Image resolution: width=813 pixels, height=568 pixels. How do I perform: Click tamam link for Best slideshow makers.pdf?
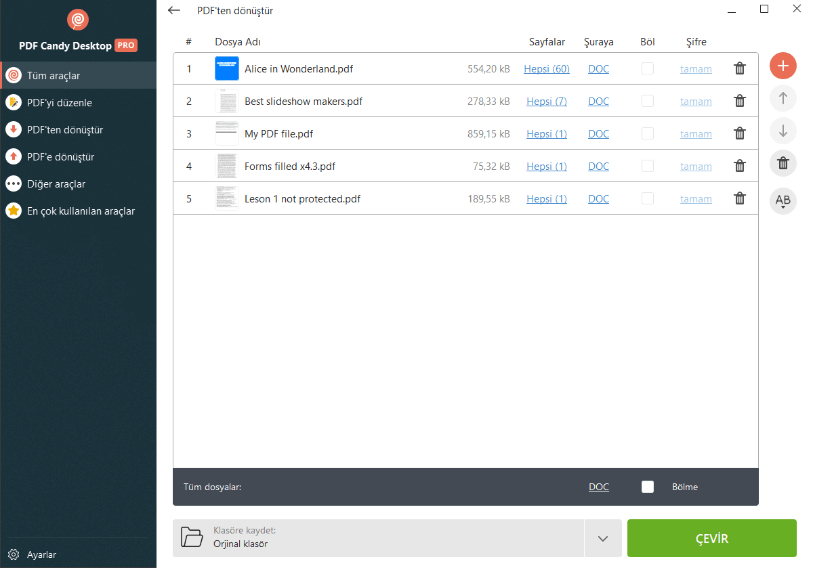(696, 102)
